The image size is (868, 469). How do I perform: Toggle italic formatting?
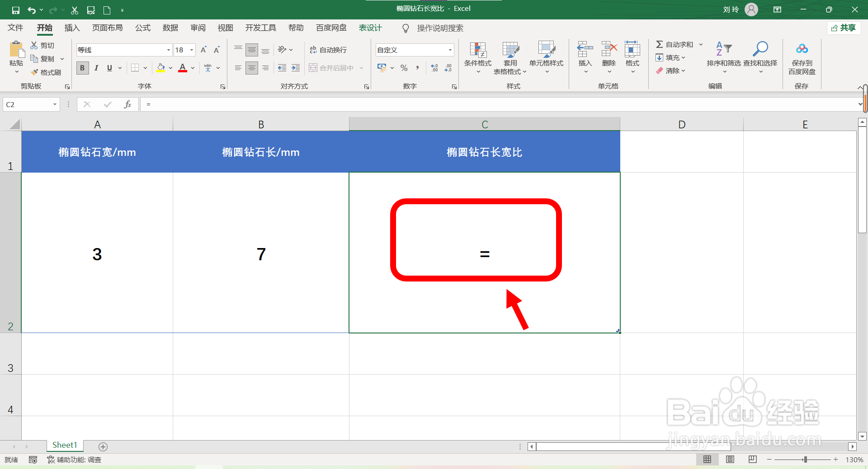(x=96, y=68)
